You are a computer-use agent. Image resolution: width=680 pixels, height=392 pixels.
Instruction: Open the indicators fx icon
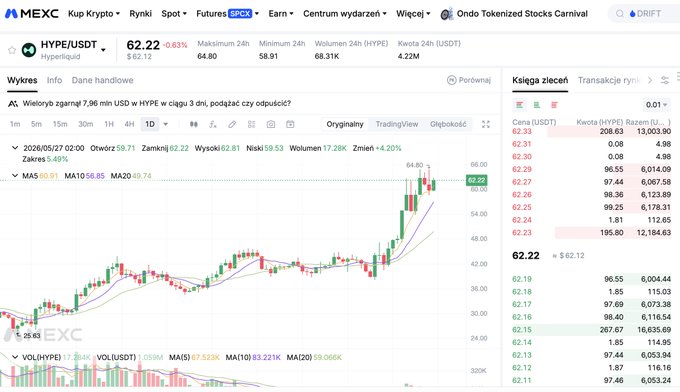(x=212, y=124)
